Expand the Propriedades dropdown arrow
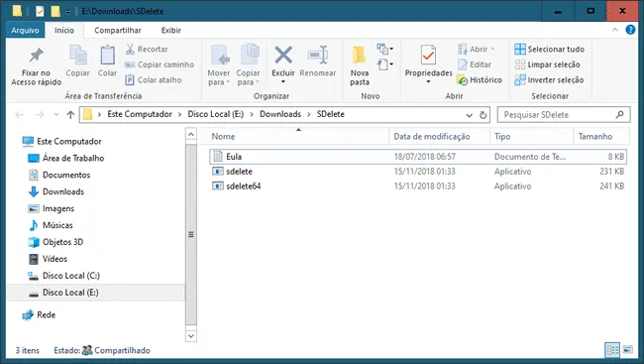 [x=428, y=81]
